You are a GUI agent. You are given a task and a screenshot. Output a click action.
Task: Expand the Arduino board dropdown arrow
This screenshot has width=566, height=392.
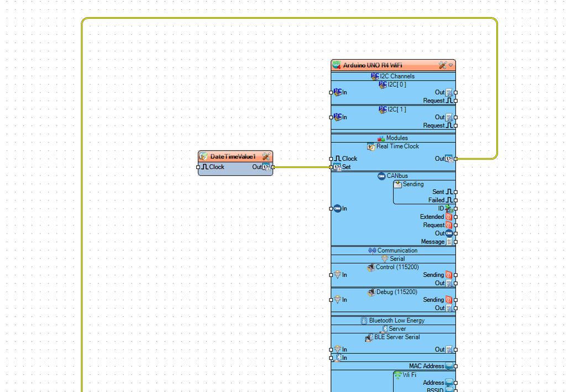(x=451, y=65)
